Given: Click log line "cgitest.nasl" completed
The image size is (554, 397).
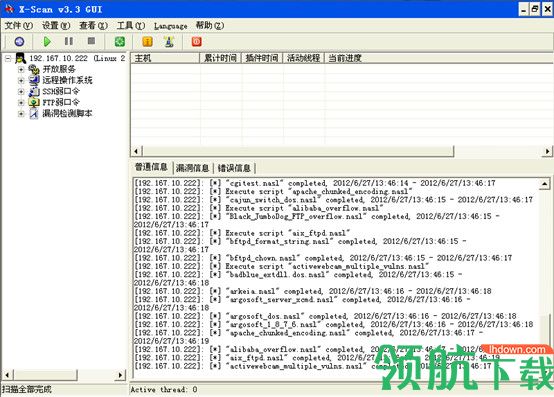Looking at the screenshot, I should [x=315, y=183].
